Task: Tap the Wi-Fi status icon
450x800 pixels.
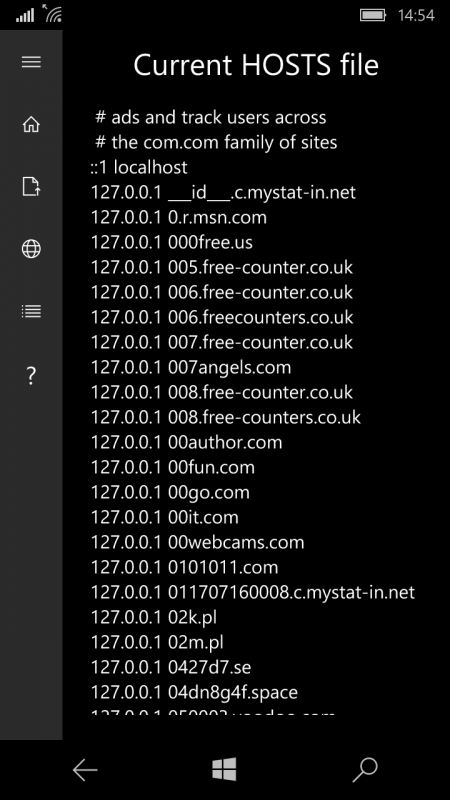Action: pyautogui.click(x=52, y=13)
